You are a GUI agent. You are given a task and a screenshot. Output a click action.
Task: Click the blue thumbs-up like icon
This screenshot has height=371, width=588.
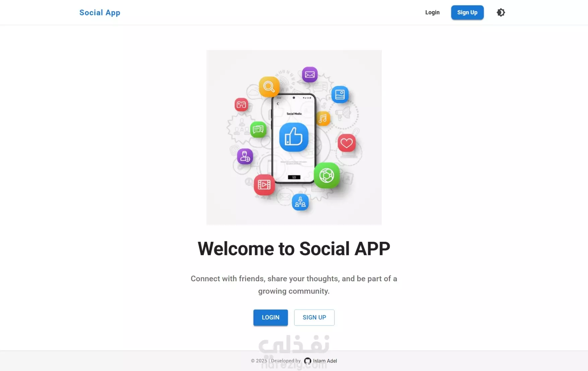click(x=293, y=137)
